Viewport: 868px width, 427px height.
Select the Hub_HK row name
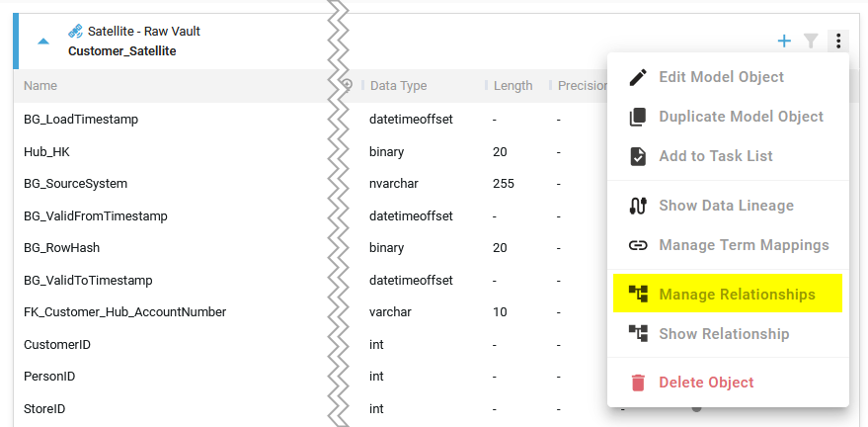click(x=46, y=152)
